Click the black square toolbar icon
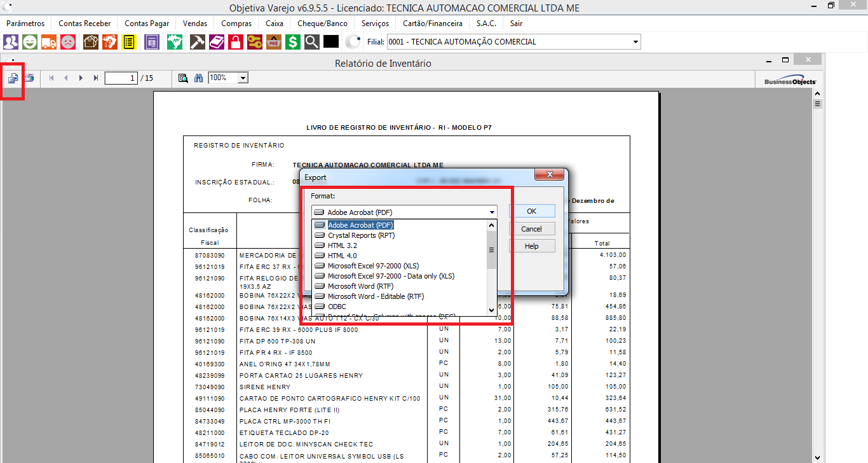Viewport: 868px width, 463px height. point(331,42)
